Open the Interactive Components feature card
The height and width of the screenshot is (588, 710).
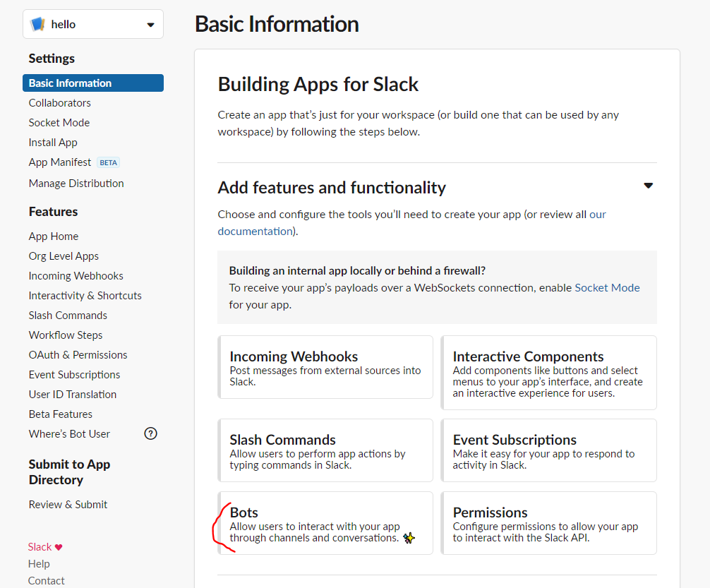pyautogui.click(x=548, y=373)
